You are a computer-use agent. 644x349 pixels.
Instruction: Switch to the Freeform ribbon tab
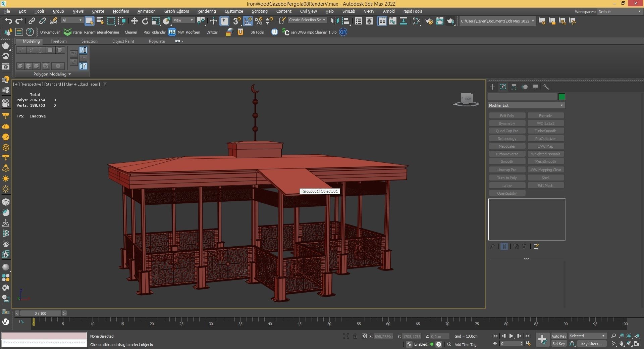click(x=59, y=41)
